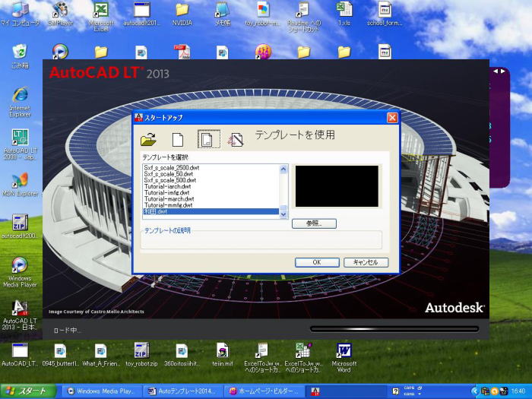Select Tutorial-imfg.dwt template
This screenshot has height=399, width=532.
pyautogui.click(x=211, y=193)
